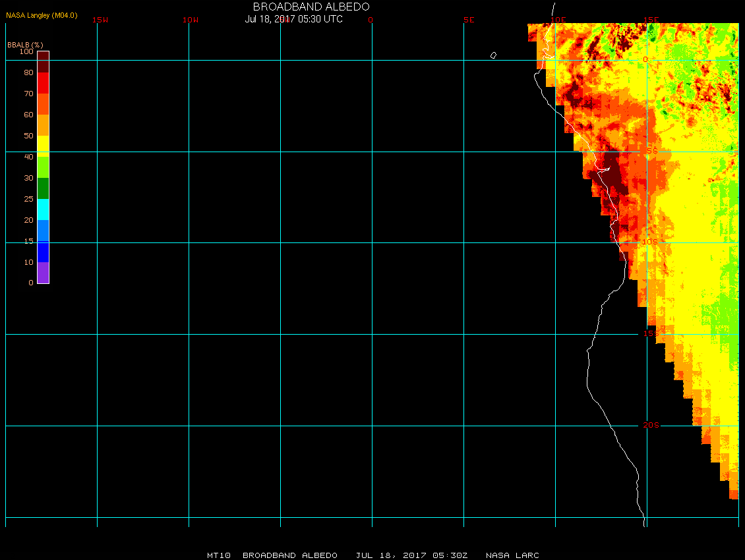Click the small island outline near the equator
745x560 pixels.
493,55
